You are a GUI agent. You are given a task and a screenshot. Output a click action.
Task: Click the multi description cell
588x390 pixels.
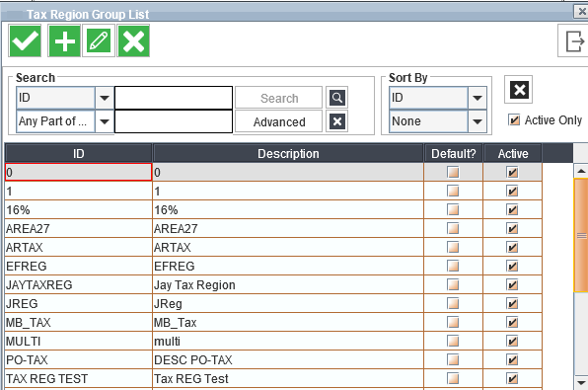pos(288,341)
